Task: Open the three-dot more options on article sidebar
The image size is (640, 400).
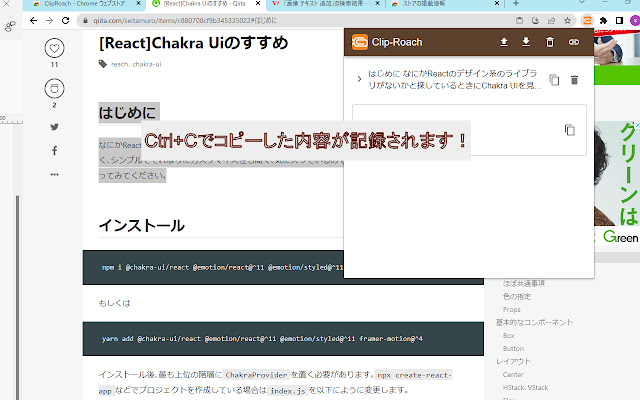Action: coord(54,174)
